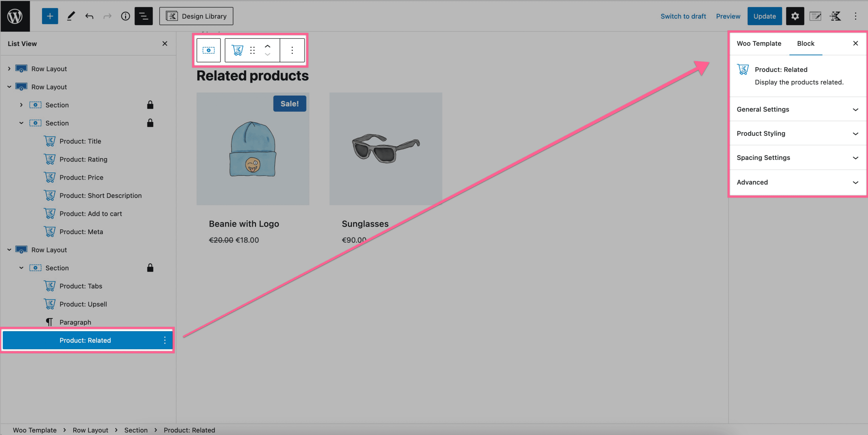
Task: Switch to the Woo Template tab
Action: pos(759,43)
